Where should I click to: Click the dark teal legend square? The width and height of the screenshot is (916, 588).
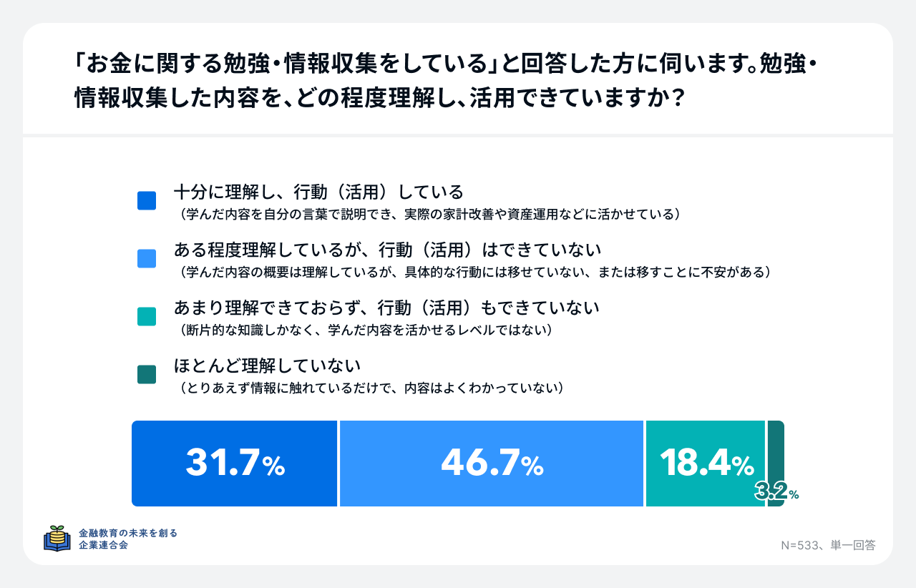tap(147, 374)
